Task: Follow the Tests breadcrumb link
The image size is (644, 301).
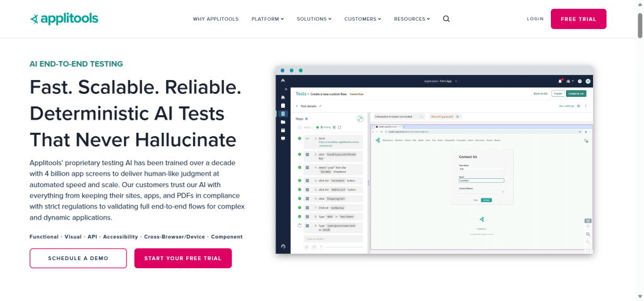Action: [301, 94]
